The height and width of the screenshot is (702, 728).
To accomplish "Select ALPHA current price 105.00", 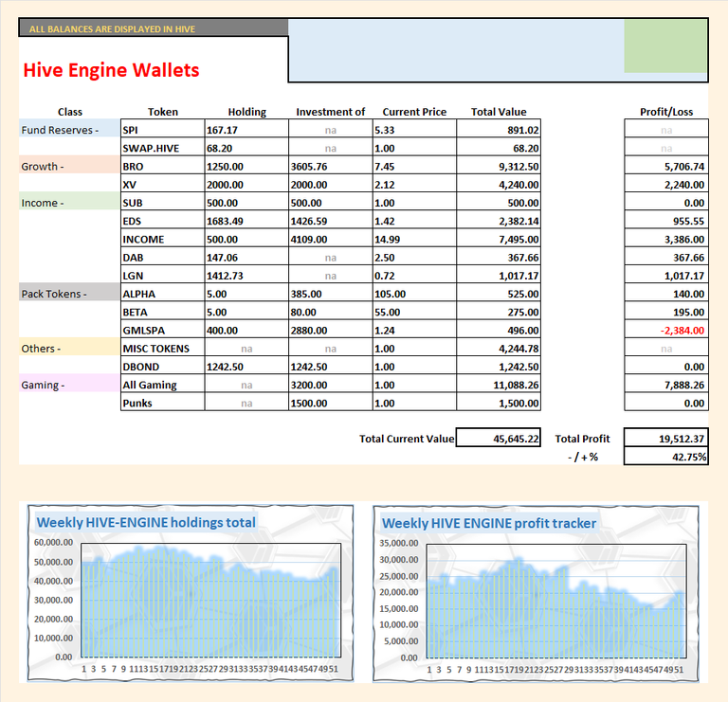I will click(414, 294).
